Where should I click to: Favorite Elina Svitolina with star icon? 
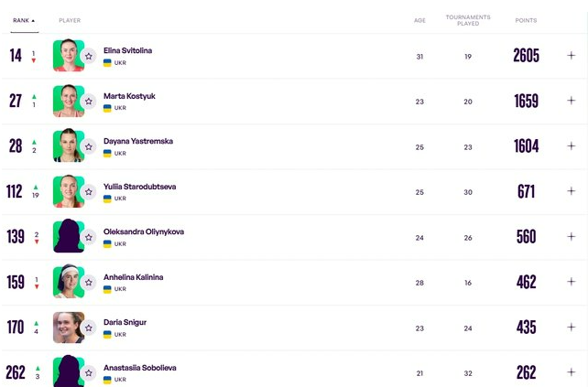89,56
